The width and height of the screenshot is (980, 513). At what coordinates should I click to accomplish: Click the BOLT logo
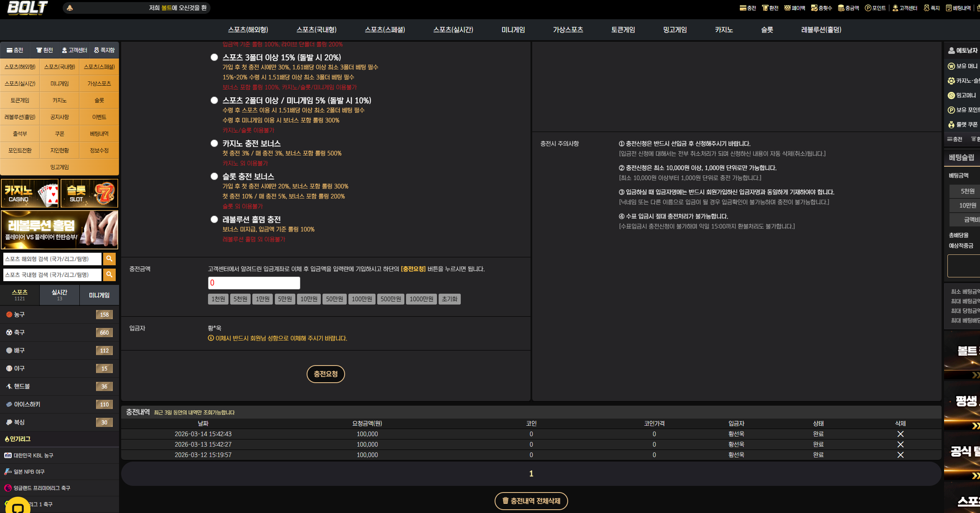(x=28, y=8)
